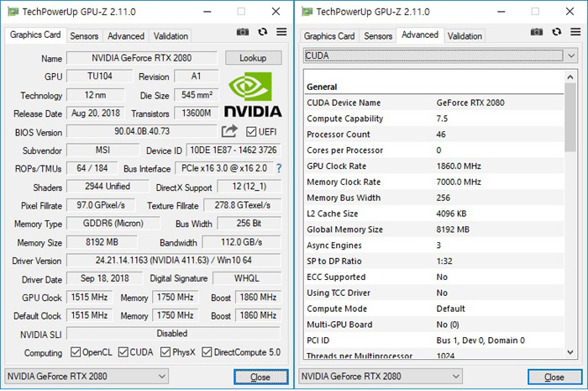Click the GPU field showing TU104
Viewport: 588px width, 391px height.
[100, 77]
